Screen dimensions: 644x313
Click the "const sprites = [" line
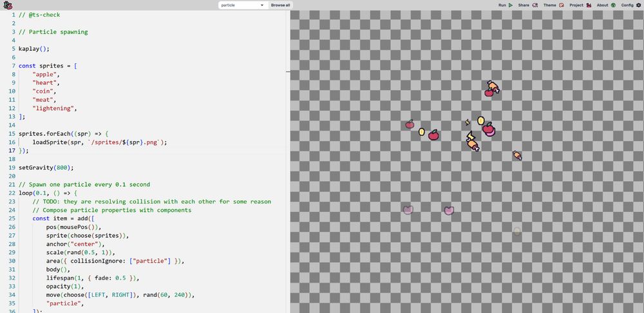[x=48, y=66]
